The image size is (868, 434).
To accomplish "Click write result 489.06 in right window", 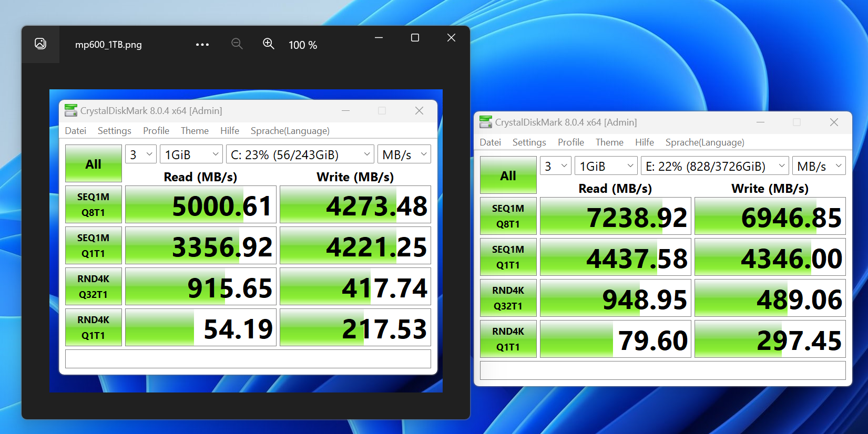I will tap(770, 298).
